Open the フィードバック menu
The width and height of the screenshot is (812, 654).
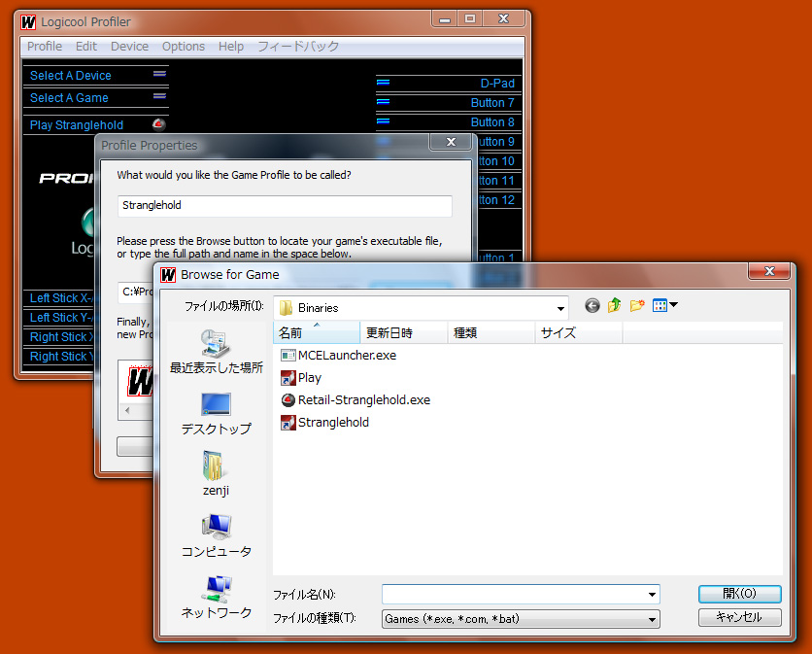[x=298, y=46]
